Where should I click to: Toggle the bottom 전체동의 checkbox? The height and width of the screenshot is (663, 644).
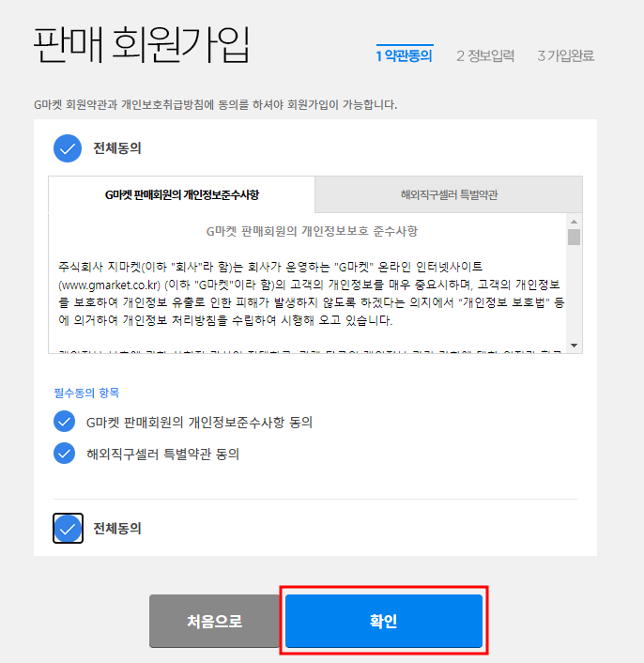coord(68,528)
